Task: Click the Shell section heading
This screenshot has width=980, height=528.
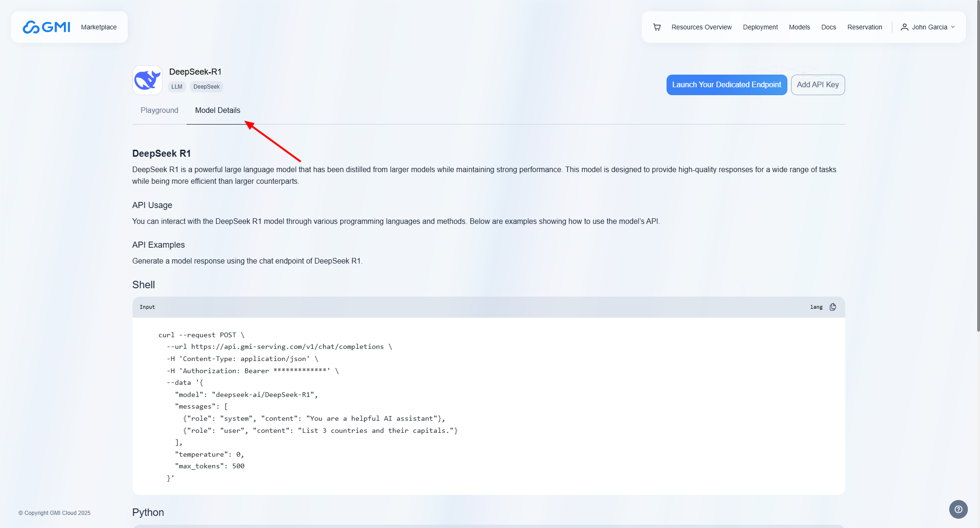Action: [x=144, y=285]
